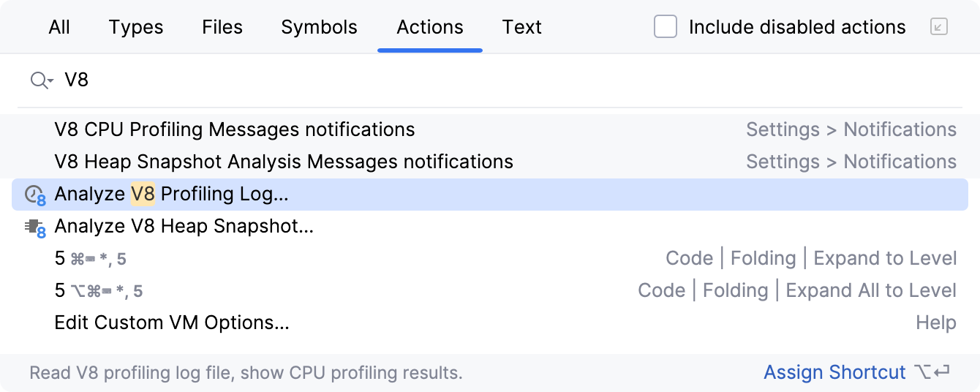Image resolution: width=980 pixels, height=392 pixels.
Task: Select V8 Heap Snapshot Analysis Messages notifications
Action: 284,162
